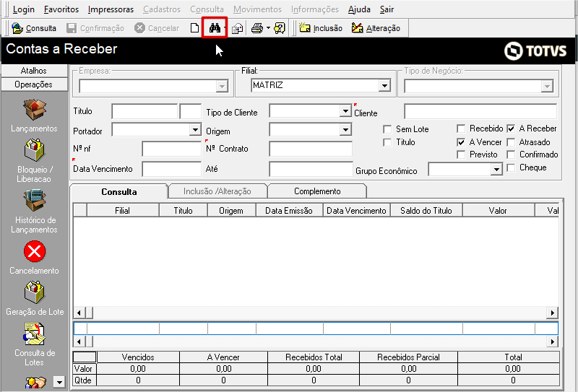The height and width of the screenshot is (392, 578).
Task: Click the Data Emissão column header
Action: pyautogui.click(x=290, y=210)
